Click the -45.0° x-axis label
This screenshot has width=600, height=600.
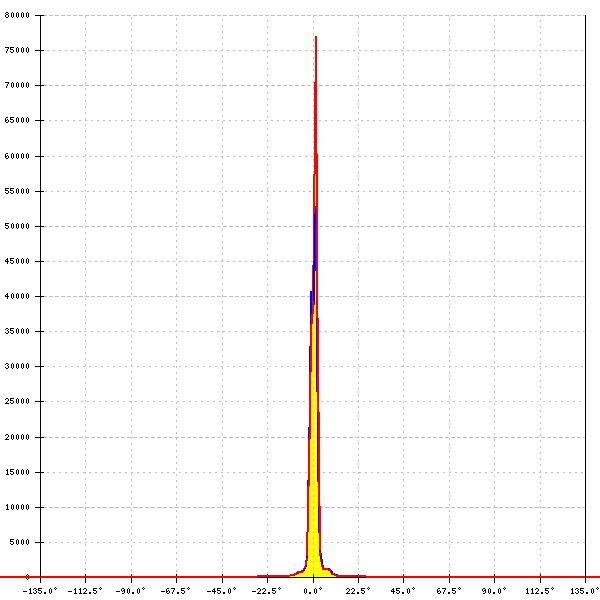click(x=222, y=591)
